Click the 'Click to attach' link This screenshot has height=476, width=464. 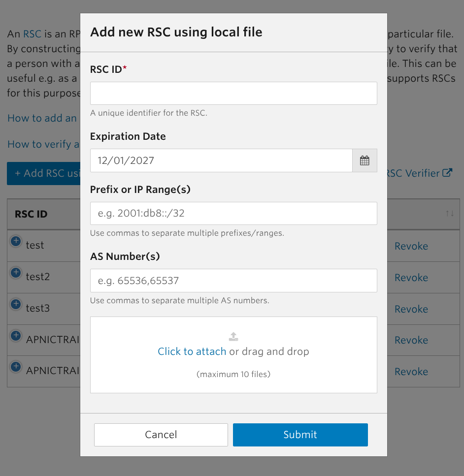coord(192,351)
